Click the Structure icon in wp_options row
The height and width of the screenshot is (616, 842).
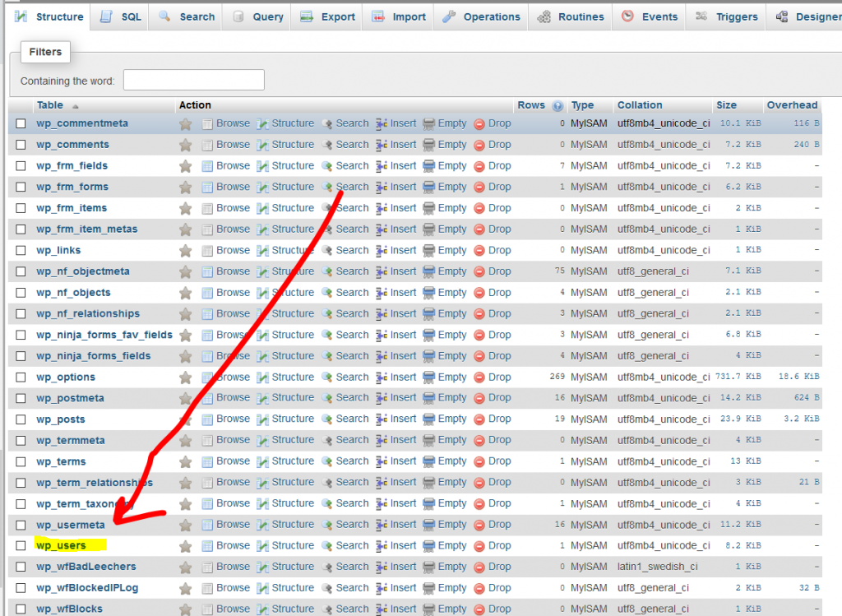pyautogui.click(x=262, y=377)
